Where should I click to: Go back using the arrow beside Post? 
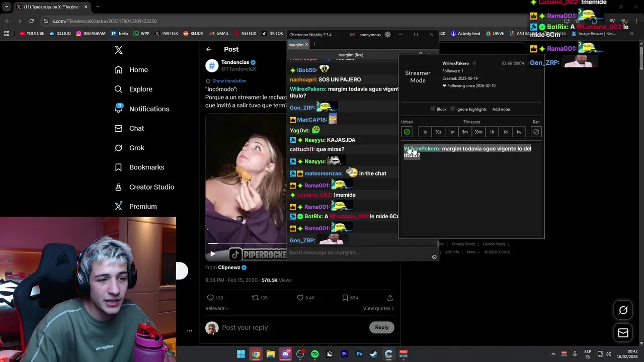coord(209,49)
